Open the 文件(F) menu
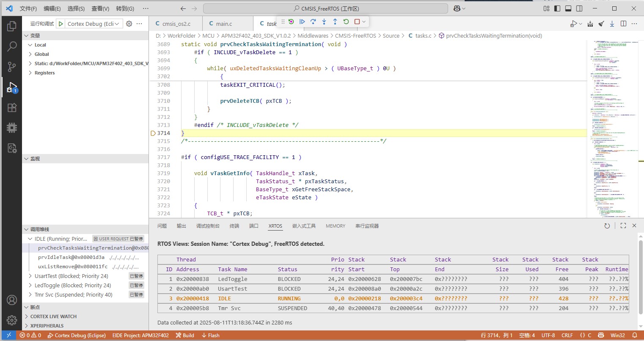Image resolution: width=644 pixels, height=341 pixels. click(28, 8)
